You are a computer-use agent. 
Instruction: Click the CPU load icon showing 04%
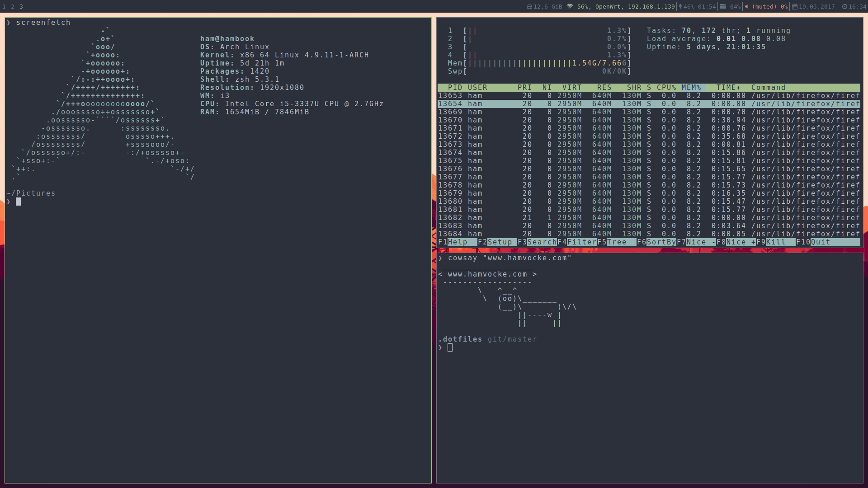coord(723,7)
